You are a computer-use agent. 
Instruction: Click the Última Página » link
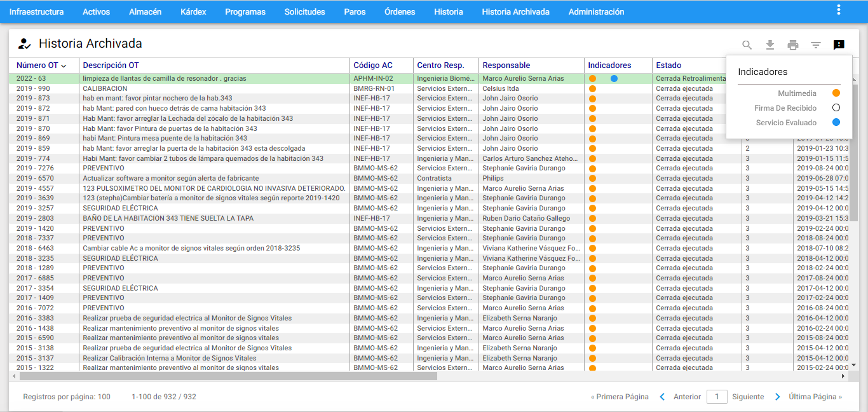coord(815,397)
